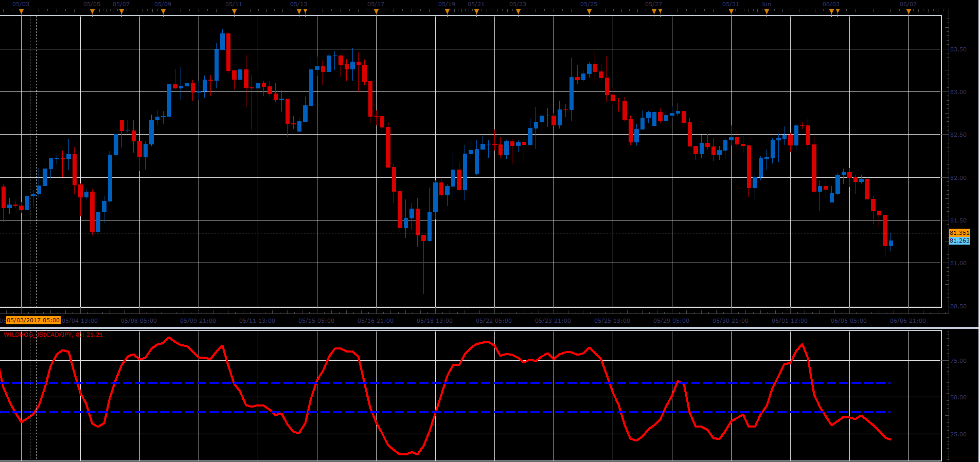
Task: Click the orange marker under date 05/25
Action: pyautogui.click(x=589, y=12)
